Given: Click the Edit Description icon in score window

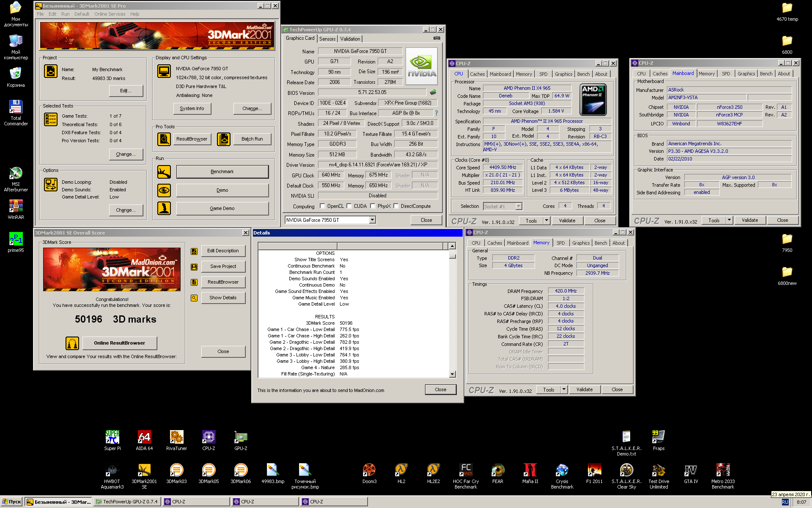Looking at the screenshot, I should [x=194, y=251].
